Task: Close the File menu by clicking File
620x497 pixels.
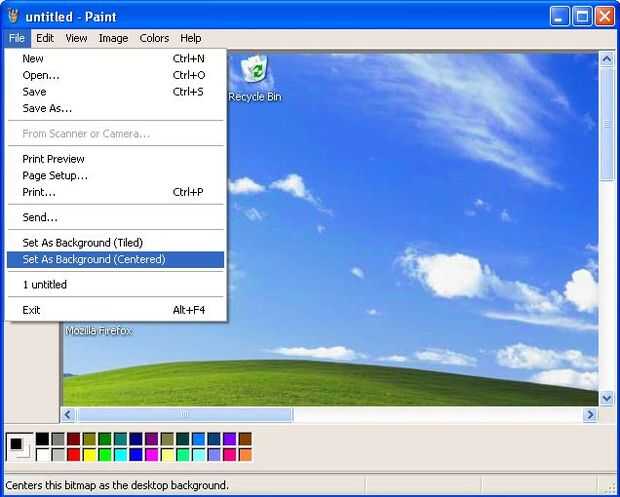Action: (17, 38)
